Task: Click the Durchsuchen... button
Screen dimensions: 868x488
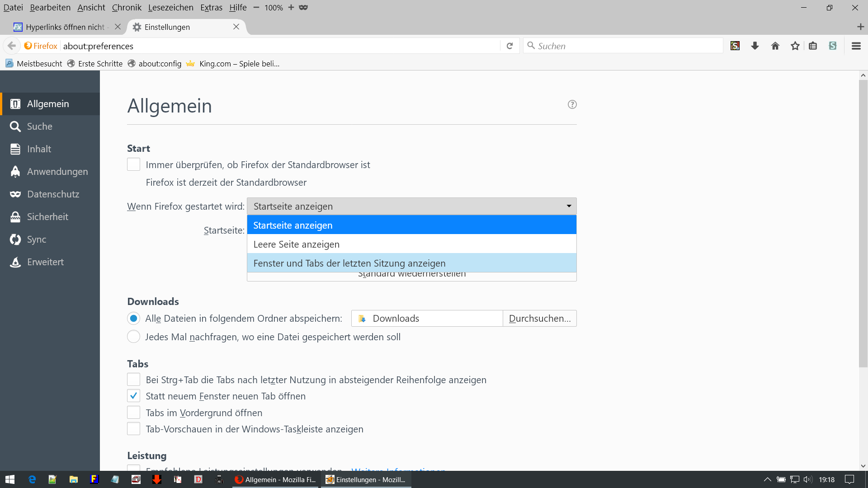Action: [539, 319]
